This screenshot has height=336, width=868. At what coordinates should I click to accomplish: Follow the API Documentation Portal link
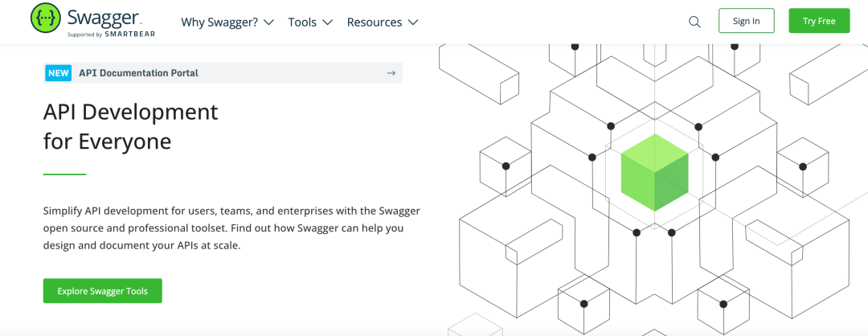click(x=138, y=73)
